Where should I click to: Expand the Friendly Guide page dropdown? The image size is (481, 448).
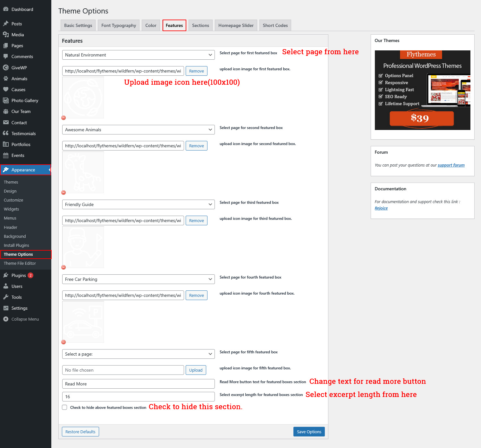coord(138,204)
